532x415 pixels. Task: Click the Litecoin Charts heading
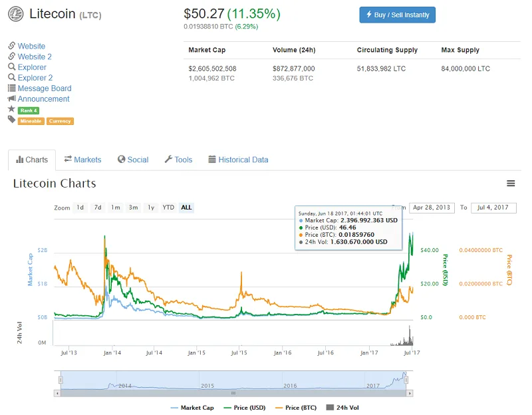pos(55,184)
